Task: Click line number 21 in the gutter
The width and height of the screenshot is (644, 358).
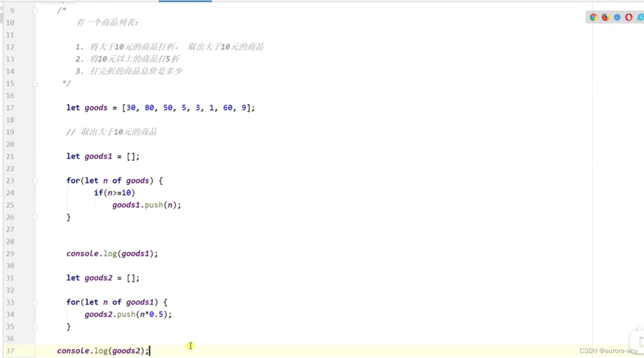Action: [10, 156]
